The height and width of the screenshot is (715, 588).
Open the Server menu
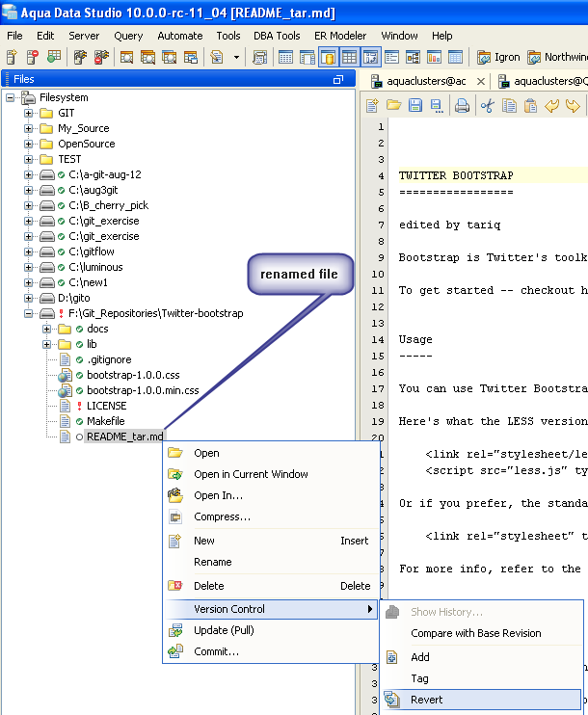[x=84, y=36]
